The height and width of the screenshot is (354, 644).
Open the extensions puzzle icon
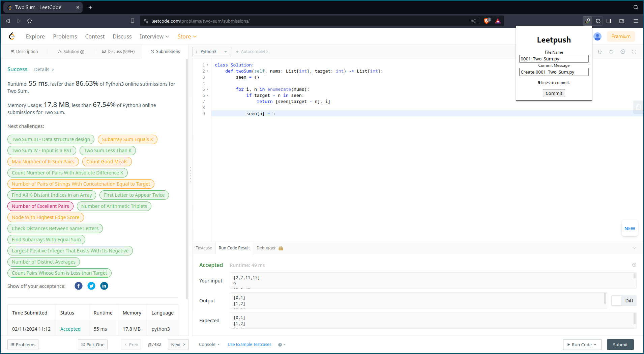click(598, 21)
